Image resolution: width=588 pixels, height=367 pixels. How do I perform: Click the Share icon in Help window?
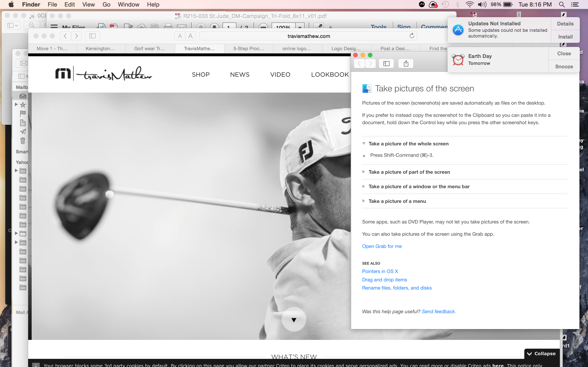click(406, 64)
